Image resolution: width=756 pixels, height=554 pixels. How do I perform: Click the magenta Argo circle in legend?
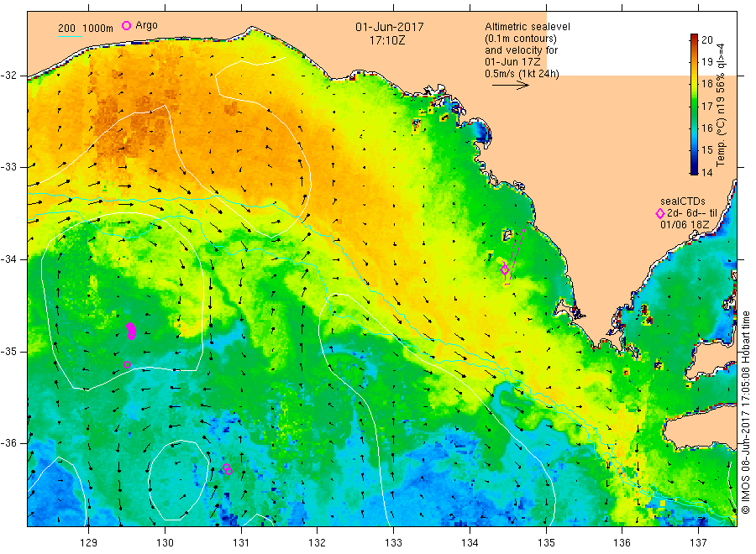(x=126, y=25)
